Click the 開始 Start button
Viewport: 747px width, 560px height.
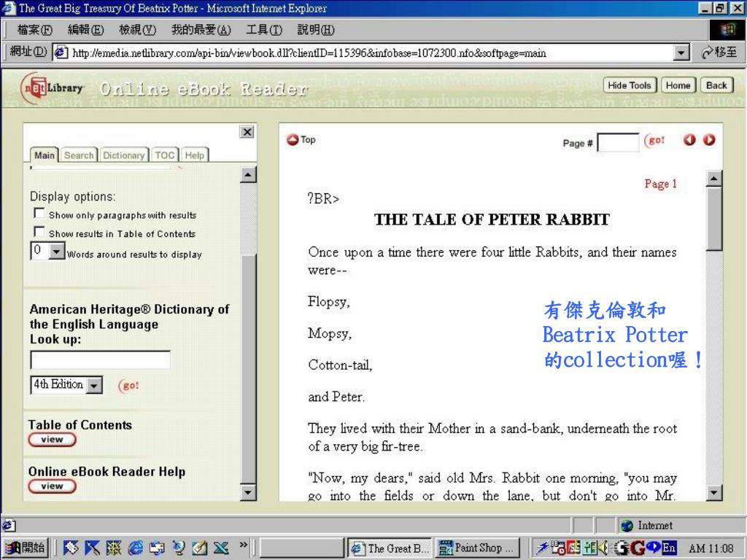27,548
